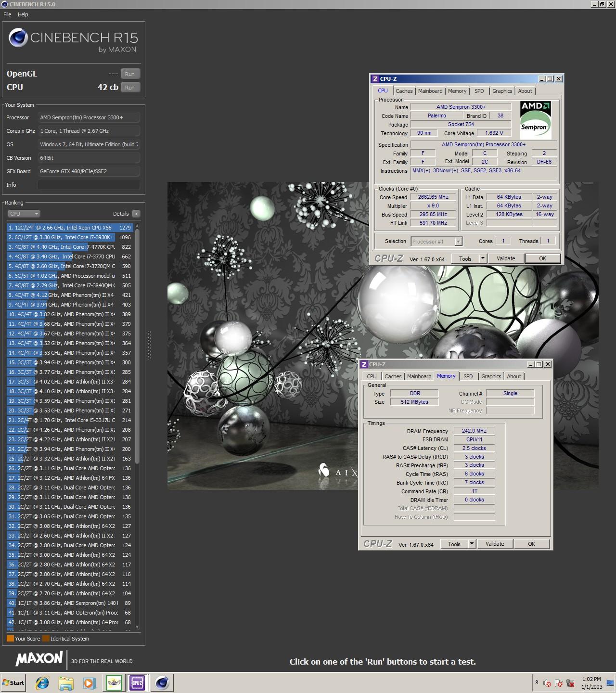Click the muted volume tray icon
The image size is (616, 693).
click(547, 683)
